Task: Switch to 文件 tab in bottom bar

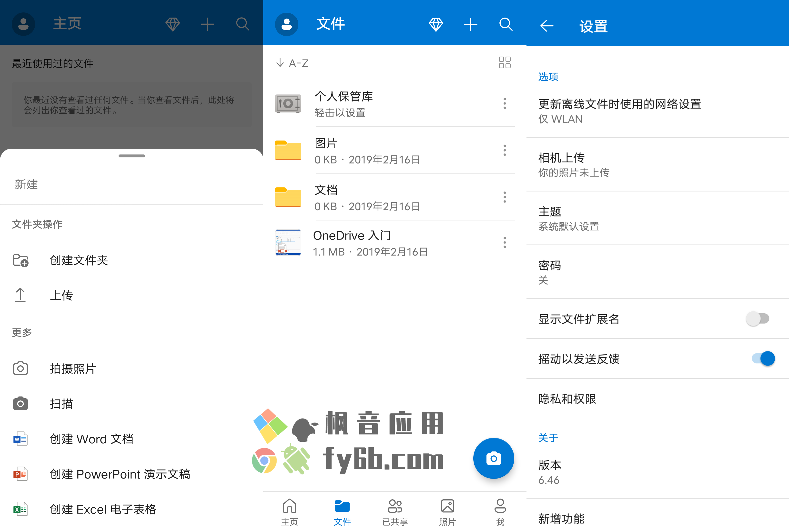Action: click(342, 512)
